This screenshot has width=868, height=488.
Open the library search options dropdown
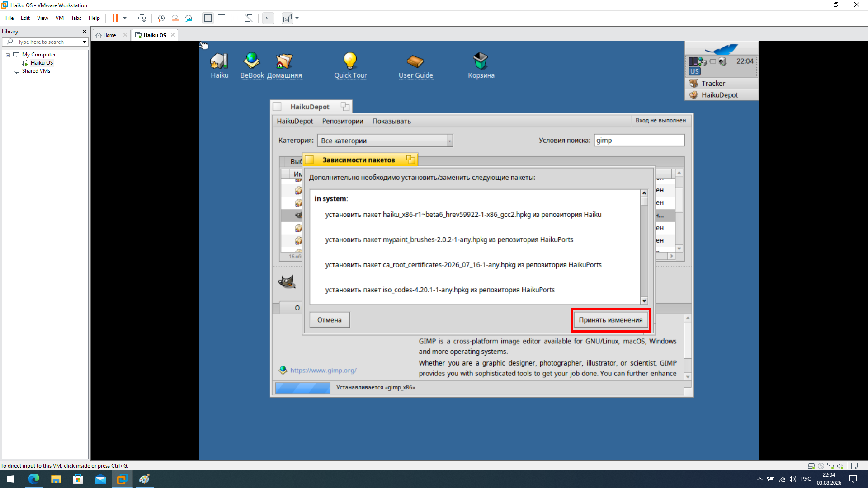tap(84, 42)
